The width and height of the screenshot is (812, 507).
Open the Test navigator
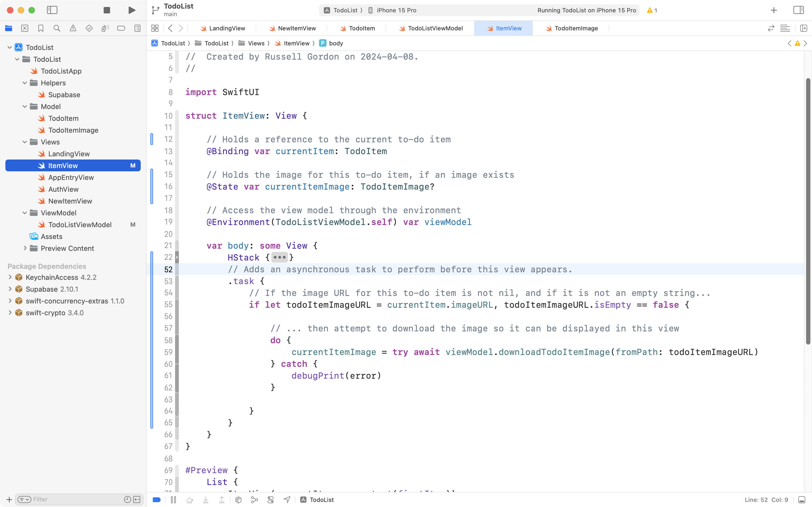89,28
